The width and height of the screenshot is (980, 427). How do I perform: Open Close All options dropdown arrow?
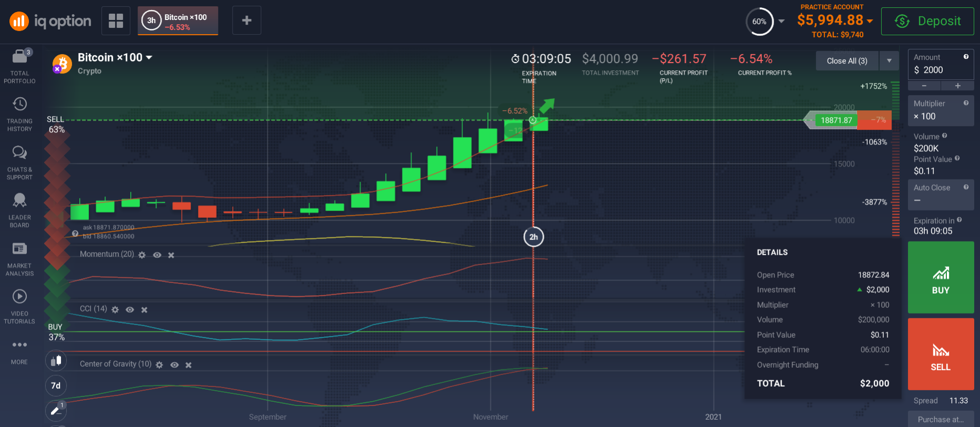tap(889, 61)
